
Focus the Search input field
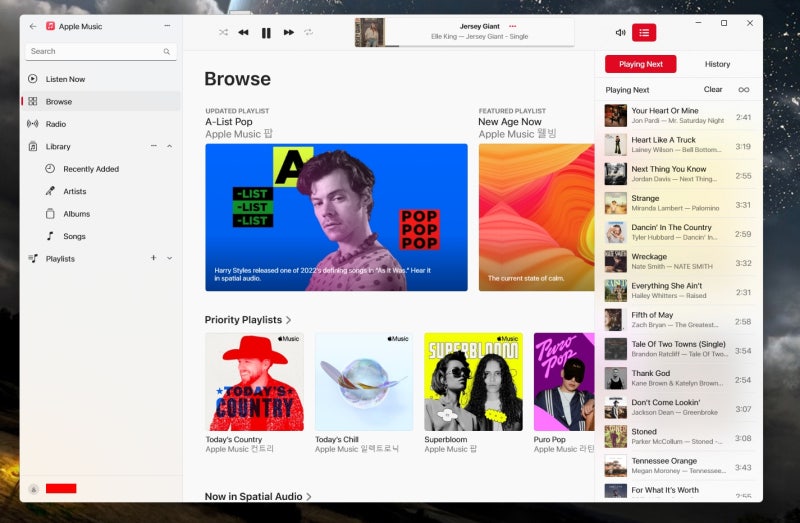coord(101,52)
